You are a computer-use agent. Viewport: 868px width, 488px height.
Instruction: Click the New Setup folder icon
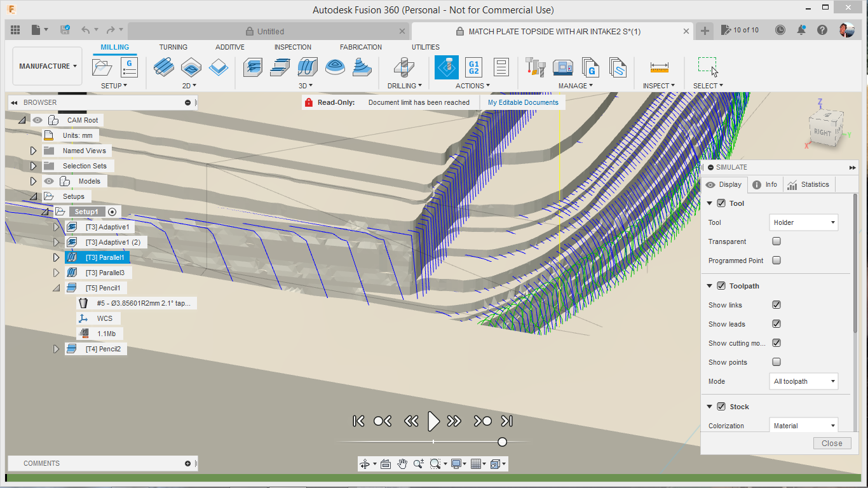click(102, 67)
